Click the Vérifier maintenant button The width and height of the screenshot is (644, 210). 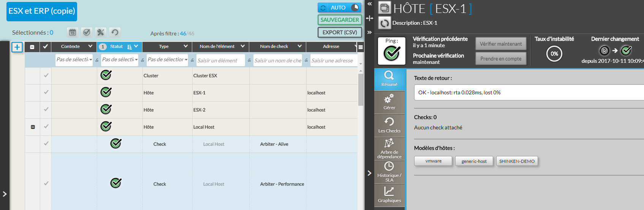click(x=500, y=44)
